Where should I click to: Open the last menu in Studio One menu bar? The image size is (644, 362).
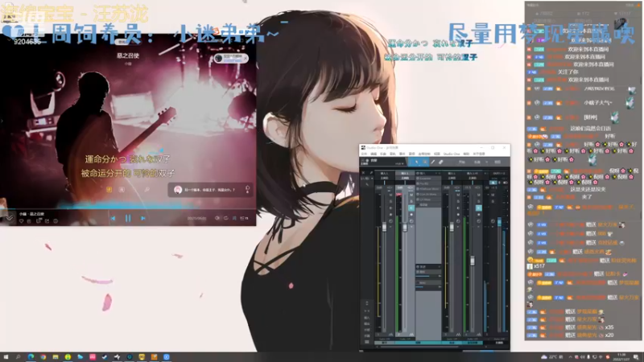point(479,154)
